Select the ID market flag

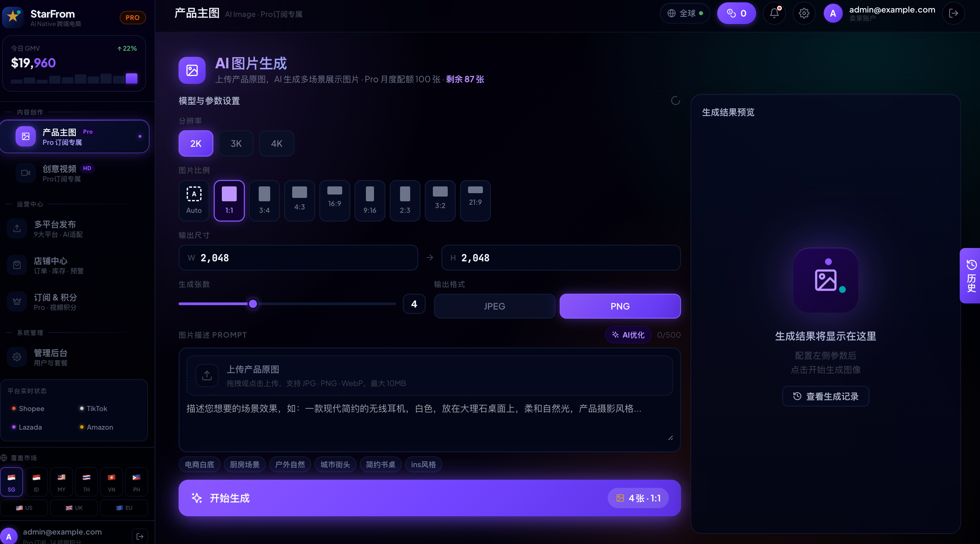coord(37,482)
